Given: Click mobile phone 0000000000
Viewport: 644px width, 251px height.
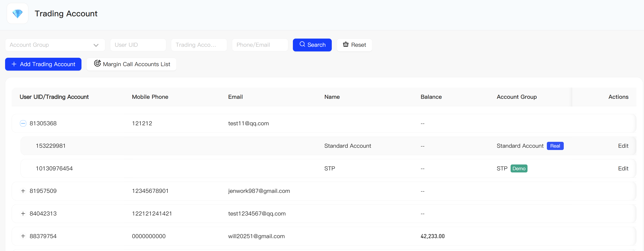Looking at the screenshot, I should click(x=149, y=236).
